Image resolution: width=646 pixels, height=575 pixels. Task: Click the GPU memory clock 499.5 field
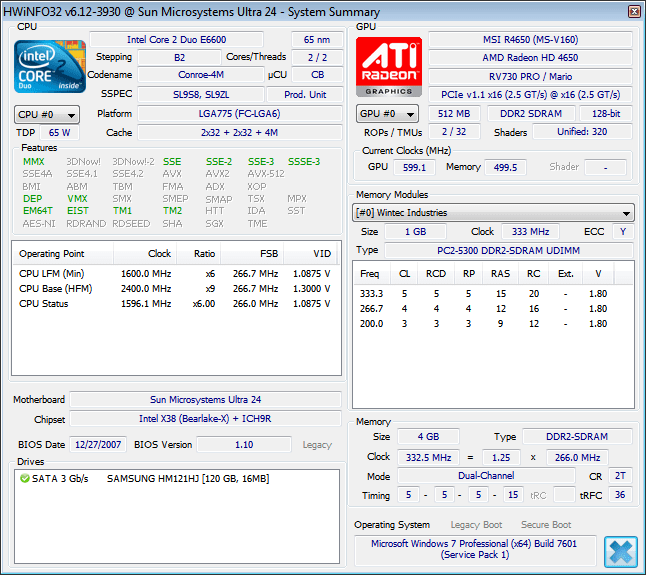(505, 167)
